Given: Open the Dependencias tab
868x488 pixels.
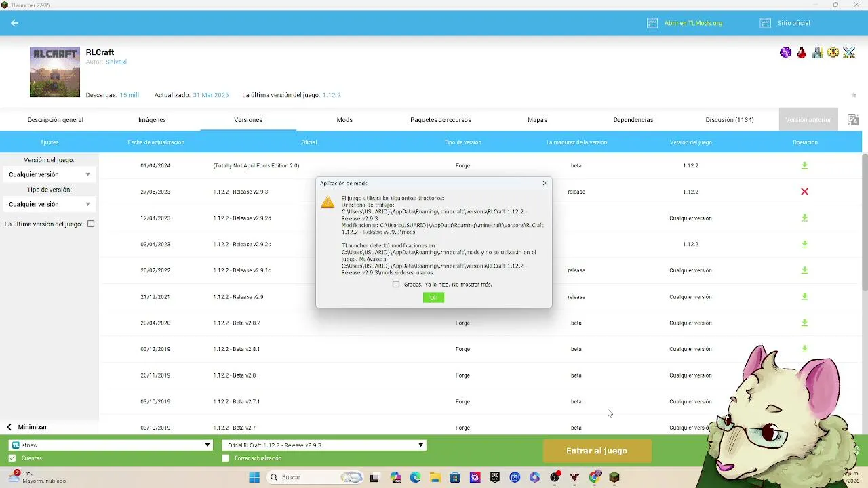Looking at the screenshot, I should point(633,119).
